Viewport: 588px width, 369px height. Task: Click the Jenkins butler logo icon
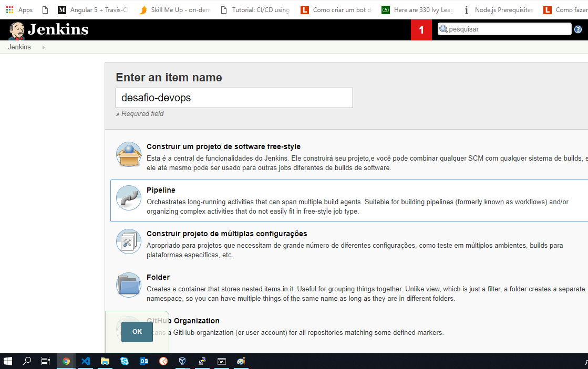16,30
